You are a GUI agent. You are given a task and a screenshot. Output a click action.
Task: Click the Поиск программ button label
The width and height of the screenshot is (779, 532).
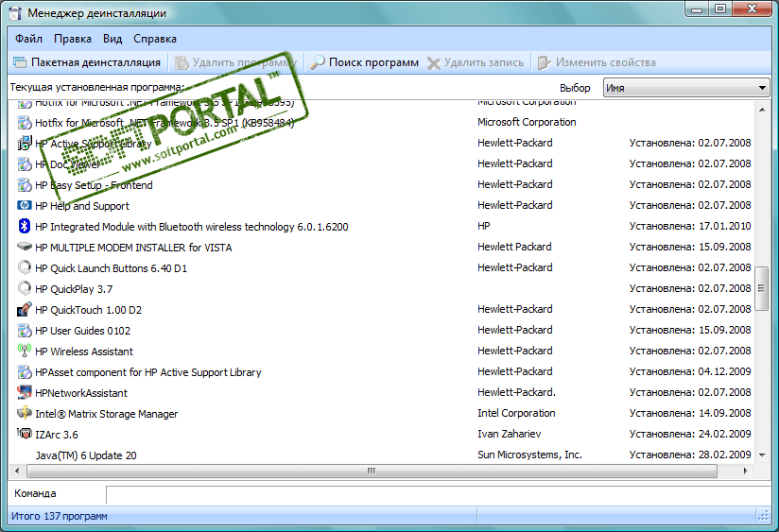[x=373, y=62]
